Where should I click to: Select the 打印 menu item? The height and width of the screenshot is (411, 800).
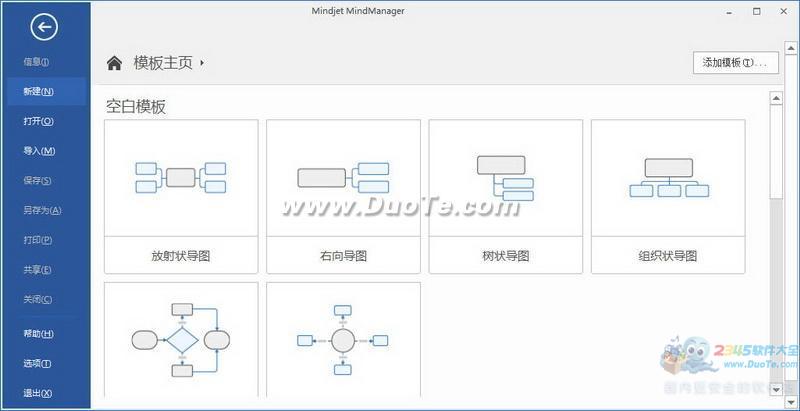click(38, 240)
